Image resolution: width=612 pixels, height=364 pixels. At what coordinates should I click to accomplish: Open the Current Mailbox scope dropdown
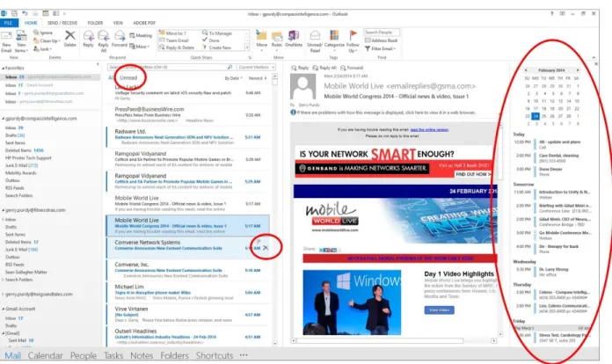[x=256, y=67]
